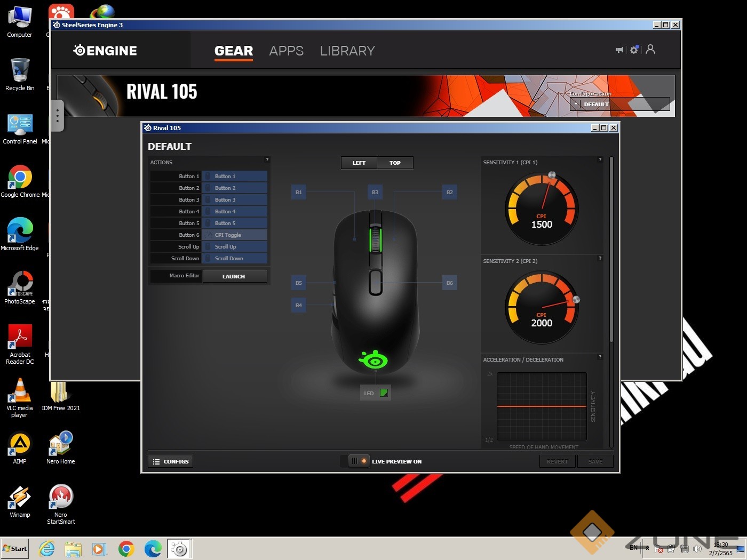Open volume speaker tray icon
Image resolution: width=747 pixels, height=560 pixels.
coord(697,549)
